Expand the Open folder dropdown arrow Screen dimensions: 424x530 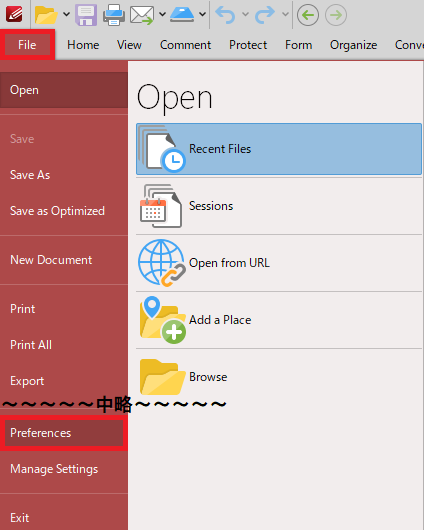click(x=67, y=15)
